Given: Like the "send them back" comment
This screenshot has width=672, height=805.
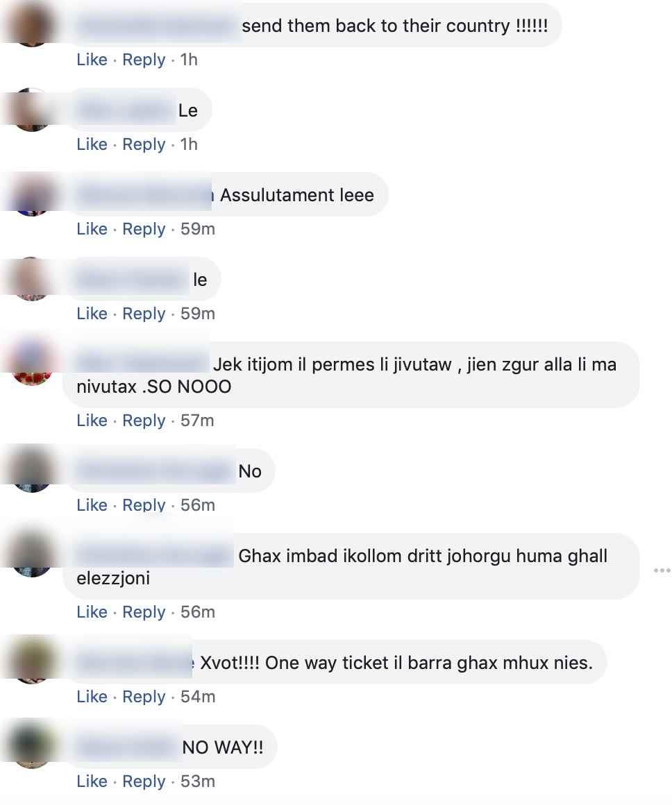Looking at the screenshot, I should point(92,60).
